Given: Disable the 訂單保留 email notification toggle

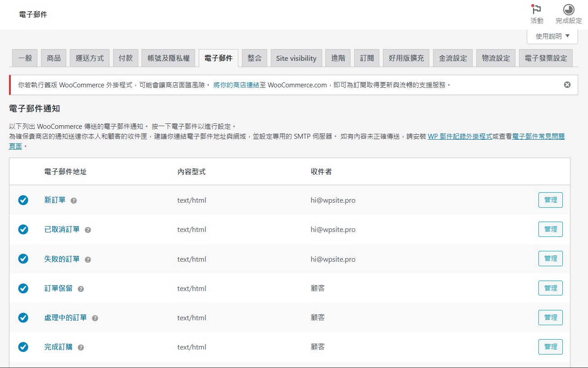Looking at the screenshot, I should (23, 288).
